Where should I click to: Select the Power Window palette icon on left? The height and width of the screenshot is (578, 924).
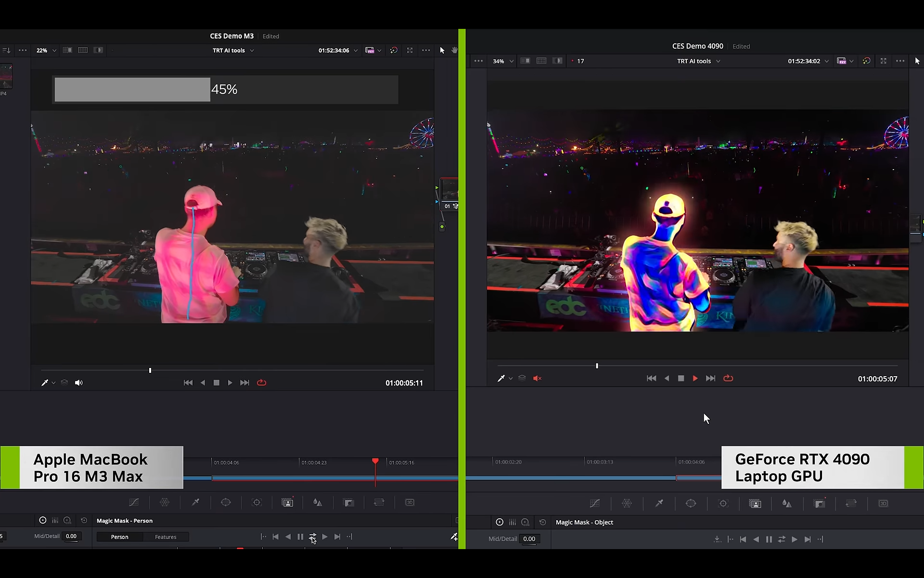(226, 502)
